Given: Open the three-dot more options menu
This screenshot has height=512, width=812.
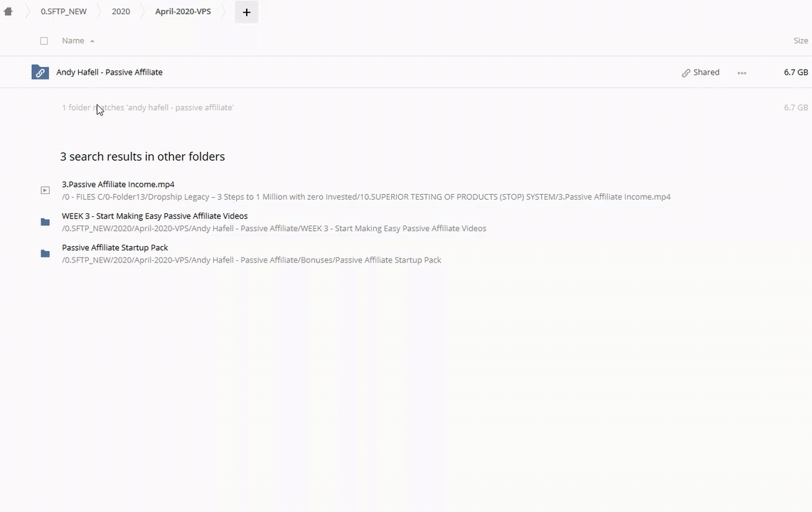Looking at the screenshot, I should 742,73.
